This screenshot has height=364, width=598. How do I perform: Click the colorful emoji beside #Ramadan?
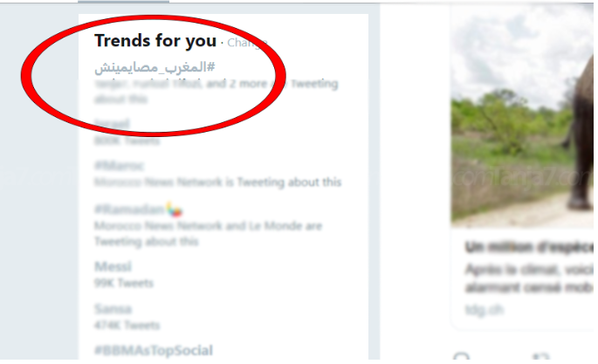(175, 209)
